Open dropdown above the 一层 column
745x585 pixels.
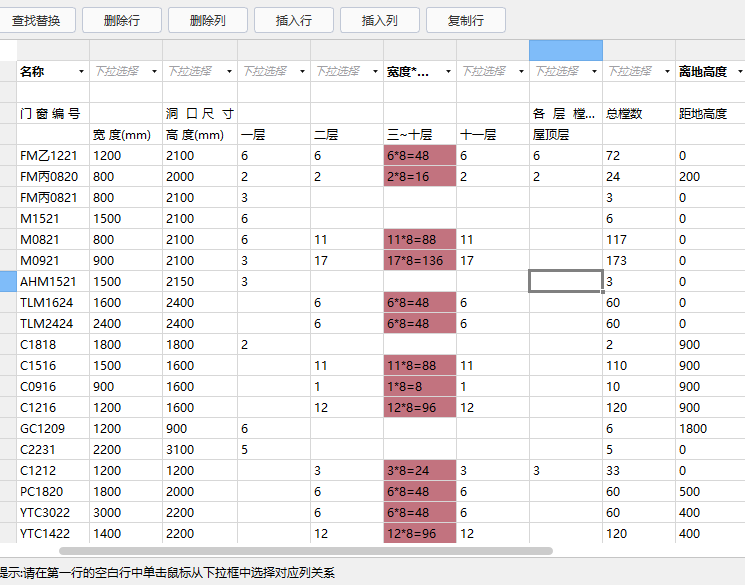[x=302, y=72]
